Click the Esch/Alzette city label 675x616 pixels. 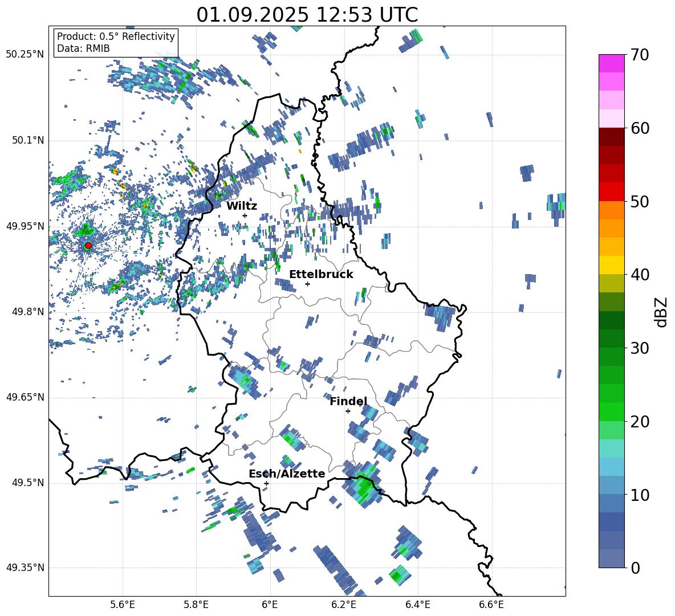click(287, 474)
